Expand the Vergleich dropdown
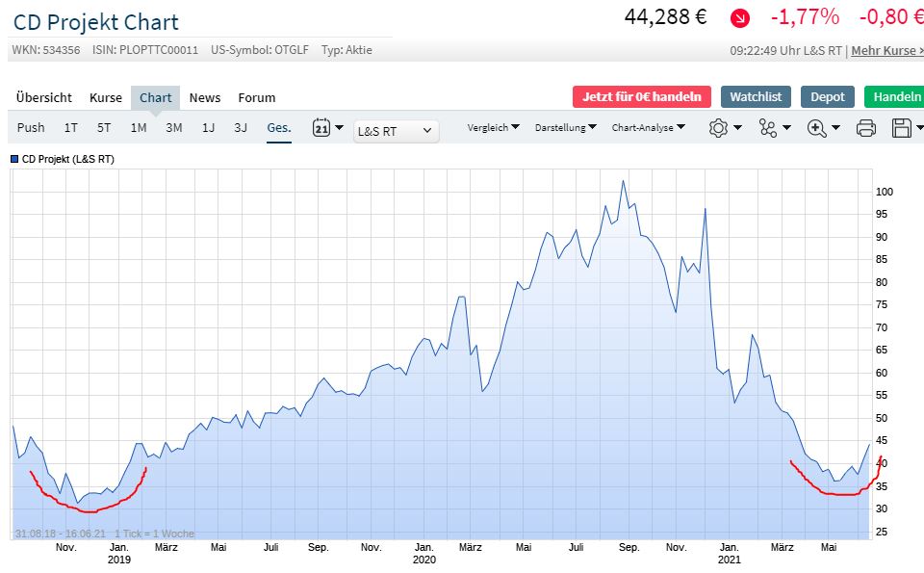This screenshot has height=573, width=924. pyautogui.click(x=493, y=127)
